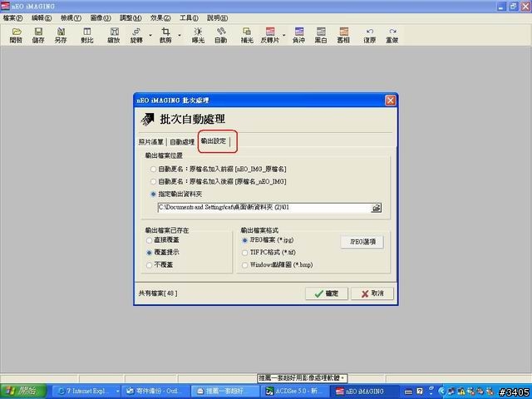Image resolution: width=532 pixels, height=399 pixels.
Task: Open the 檔案(F) menu
Action: click(x=13, y=18)
